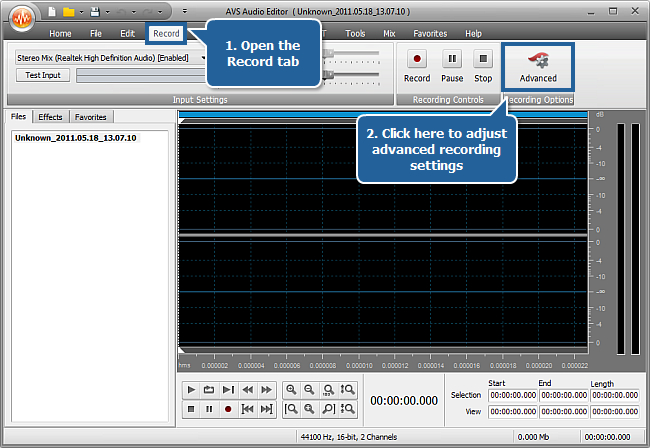Click the vertical zoom in icon
This screenshot has height=448, width=650.
click(x=347, y=390)
